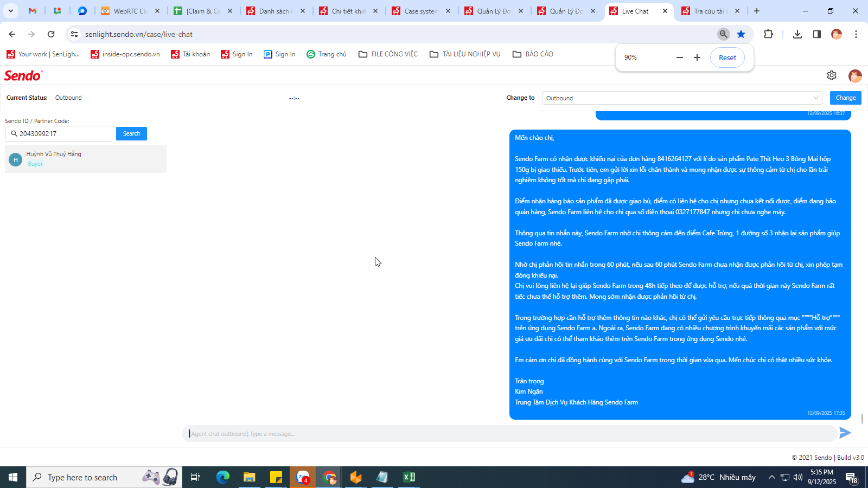Click the Sendo logo
The height and width of the screenshot is (488, 868).
(x=23, y=76)
